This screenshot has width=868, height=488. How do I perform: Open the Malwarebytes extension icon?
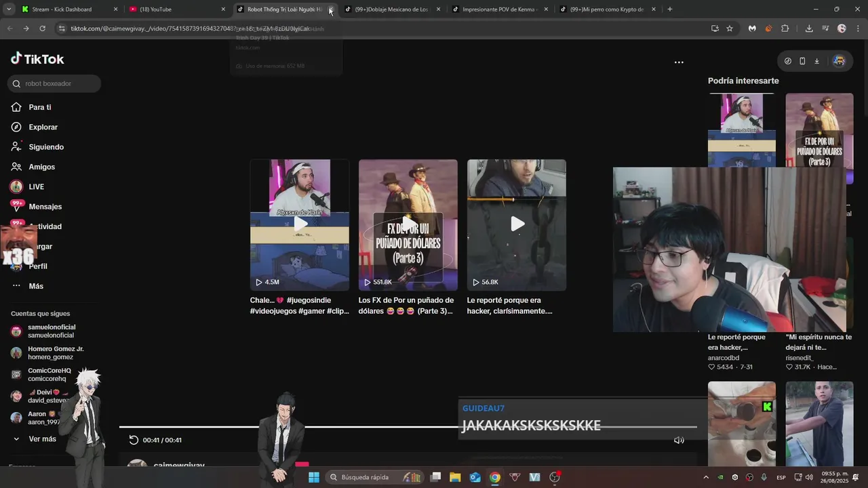(752, 28)
